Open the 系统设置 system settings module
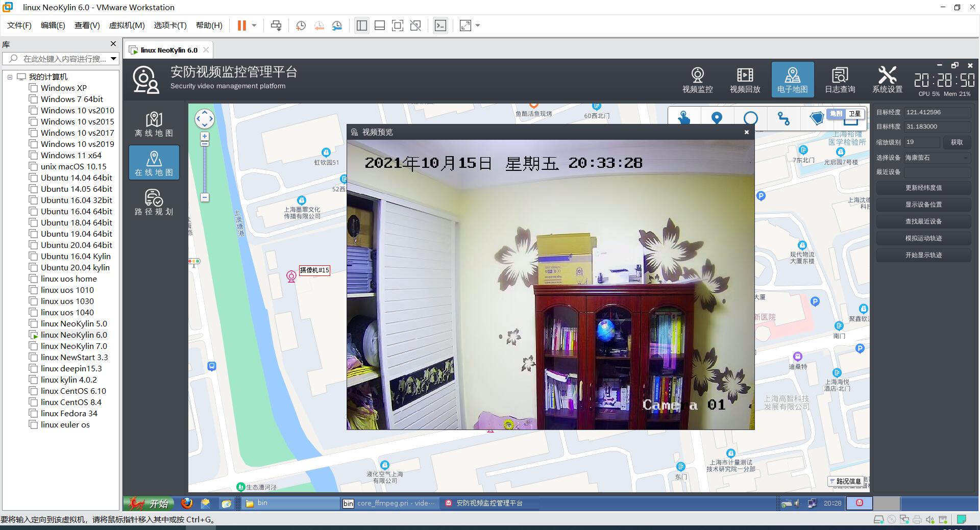This screenshot has height=530, width=980. point(887,80)
